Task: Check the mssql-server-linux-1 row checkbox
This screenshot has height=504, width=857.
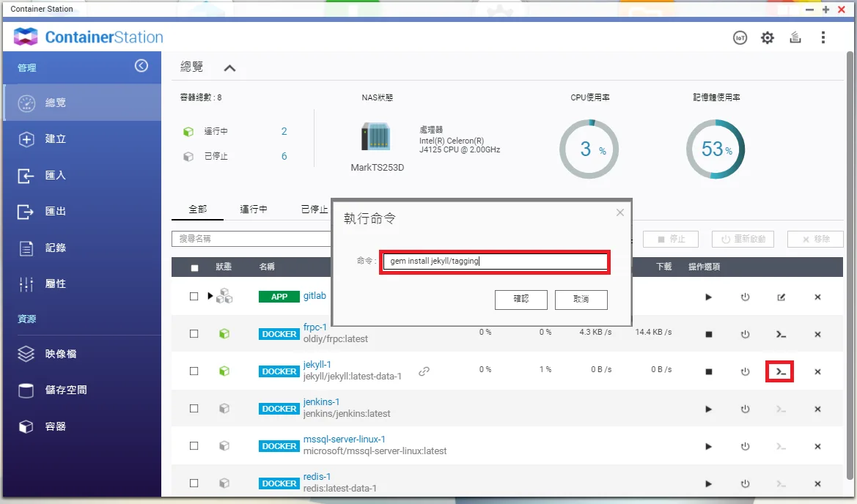Action: click(x=194, y=445)
